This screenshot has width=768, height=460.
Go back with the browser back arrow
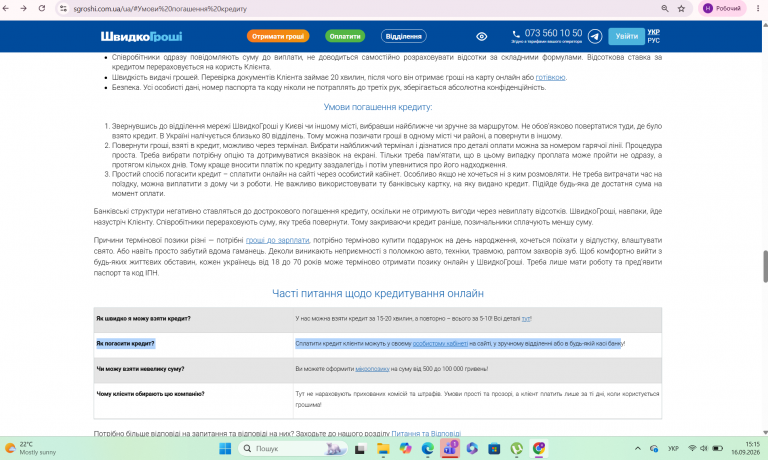point(6,8)
